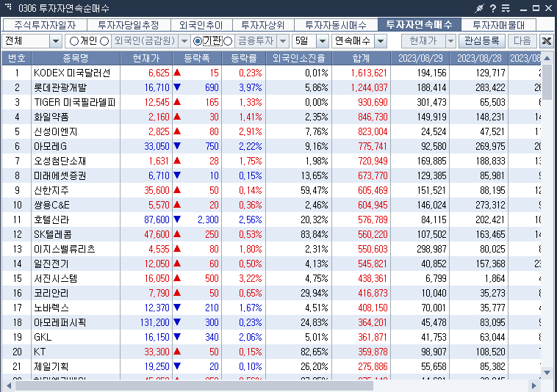Select 일진전기 stock name
The image size is (557, 392).
[x=51, y=264]
